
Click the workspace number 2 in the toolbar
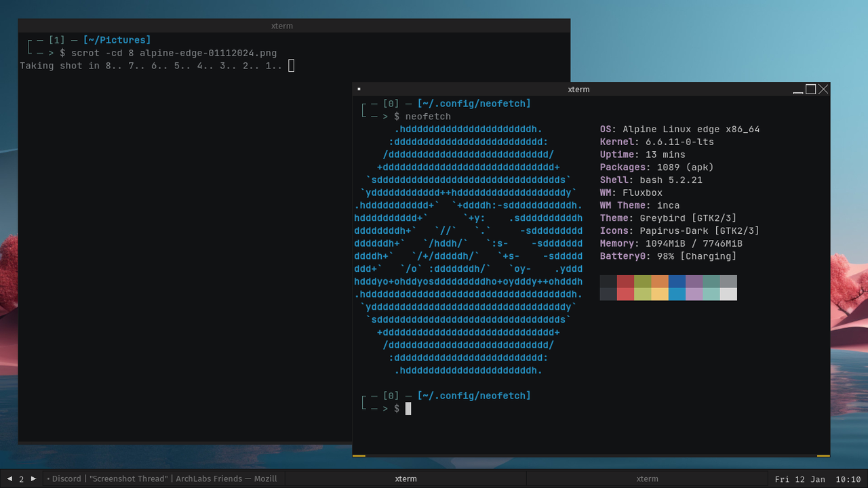pos(21,479)
